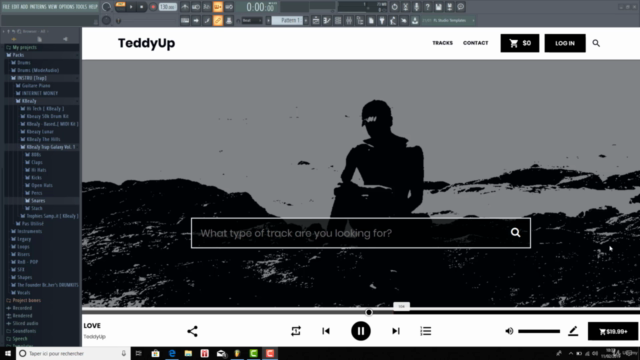The image size is (640, 360).
Task: Adjust the main volume knob in FL toolbar
Action: tap(107, 7)
